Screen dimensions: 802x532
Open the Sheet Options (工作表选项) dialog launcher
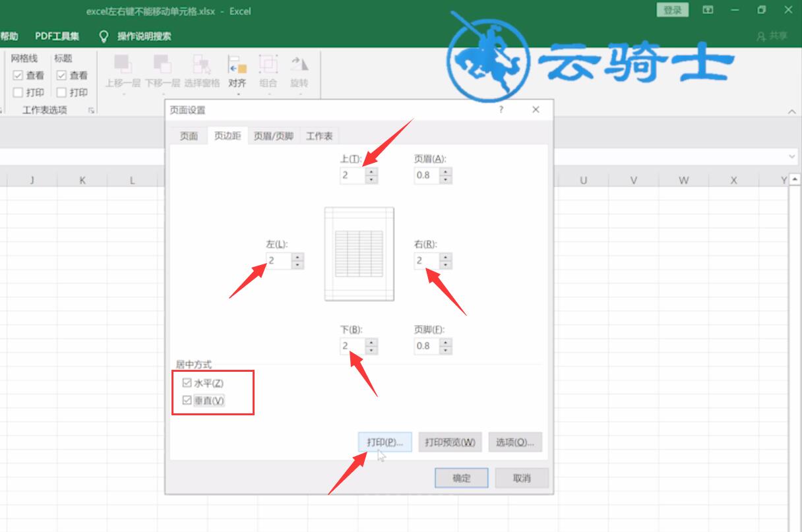click(x=91, y=111)
